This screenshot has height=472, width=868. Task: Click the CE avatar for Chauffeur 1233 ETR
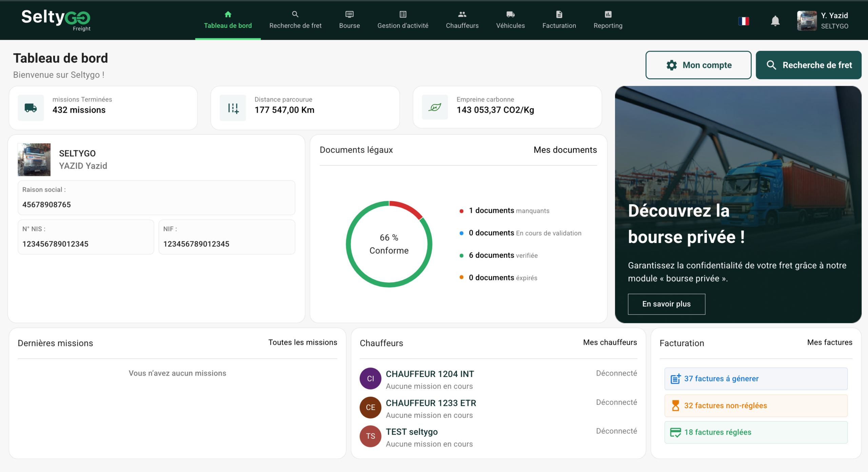pos(370,407)
